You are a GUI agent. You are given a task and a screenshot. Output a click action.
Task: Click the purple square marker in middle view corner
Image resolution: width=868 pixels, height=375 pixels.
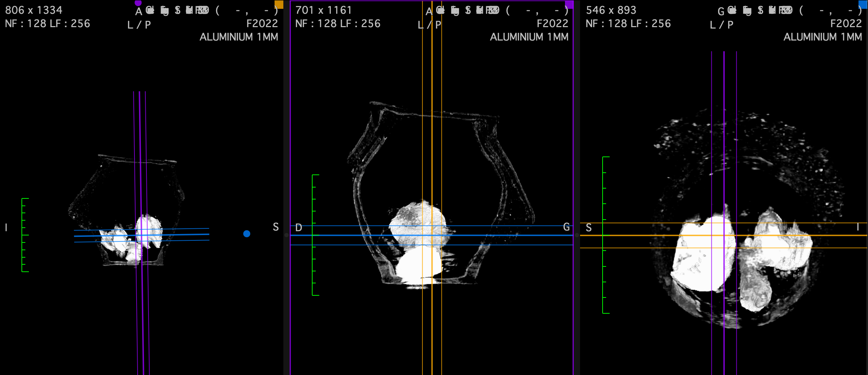click(569, 4)
